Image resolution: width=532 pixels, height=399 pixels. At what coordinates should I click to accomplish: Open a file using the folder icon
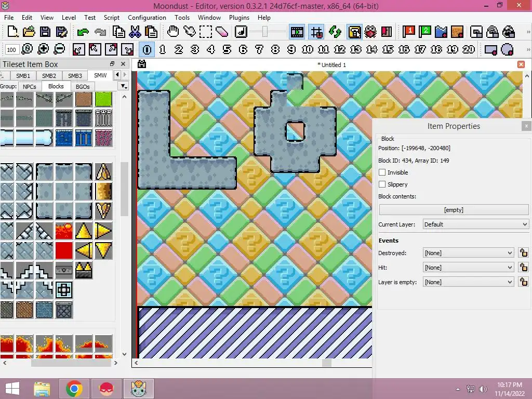coord(29,32)
